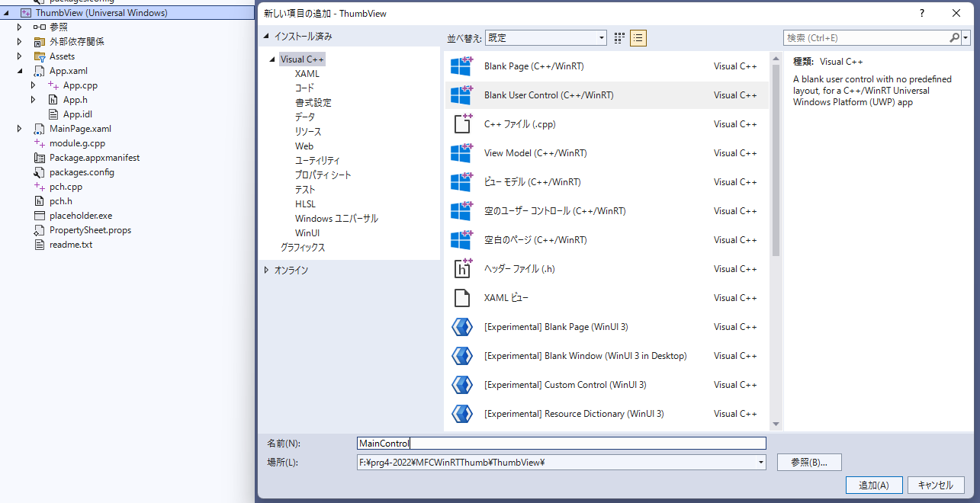The image size is (980, 503).
Task: Select pch.cpp in Solution Explorer
Action: 66,187
